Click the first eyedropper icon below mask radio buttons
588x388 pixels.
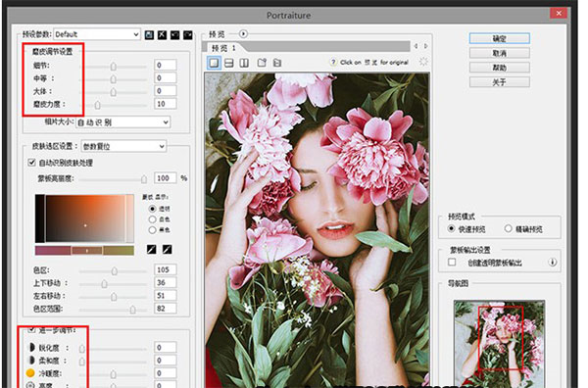[x=152, y=249]
